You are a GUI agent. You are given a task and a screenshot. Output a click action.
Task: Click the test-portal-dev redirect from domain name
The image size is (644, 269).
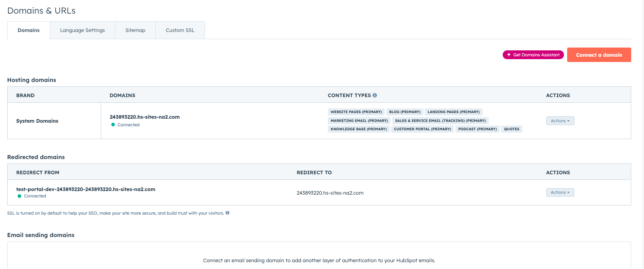pos(86,189)
